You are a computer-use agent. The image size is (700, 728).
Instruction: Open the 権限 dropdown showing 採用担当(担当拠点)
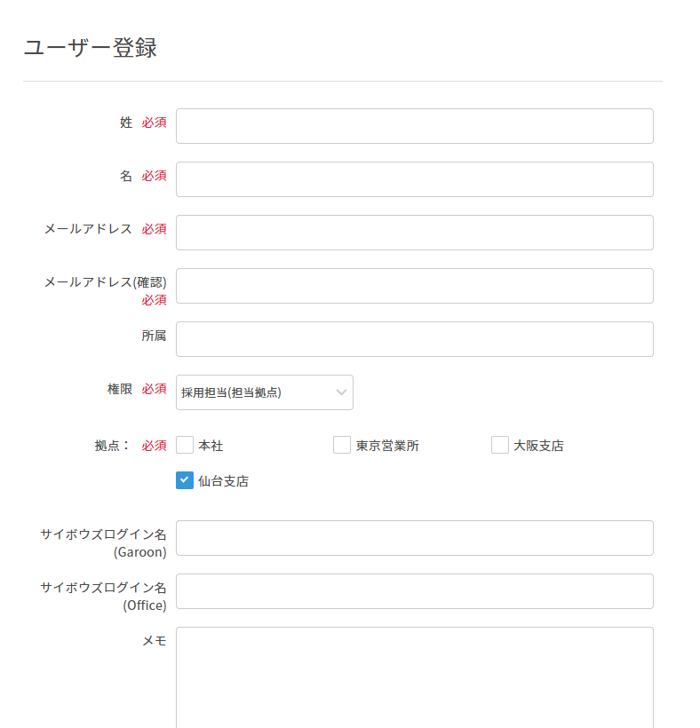[x=264, y=392]
